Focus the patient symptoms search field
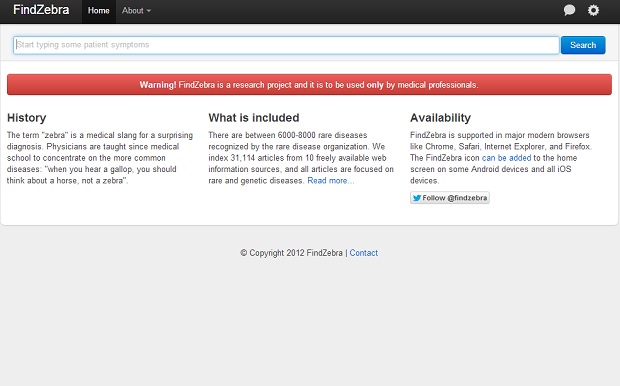 (x=286, y=45)
